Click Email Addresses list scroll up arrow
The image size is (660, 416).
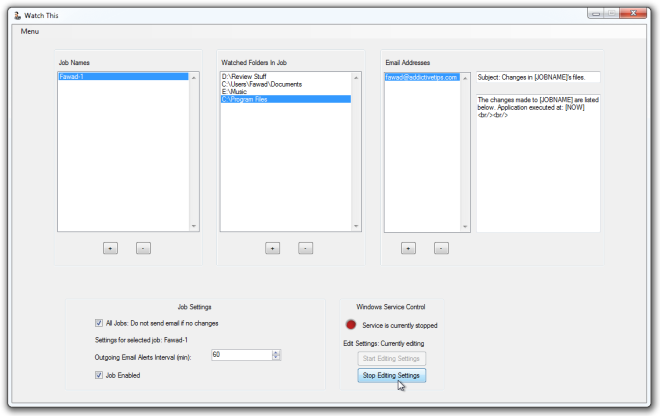pos(465,78)
